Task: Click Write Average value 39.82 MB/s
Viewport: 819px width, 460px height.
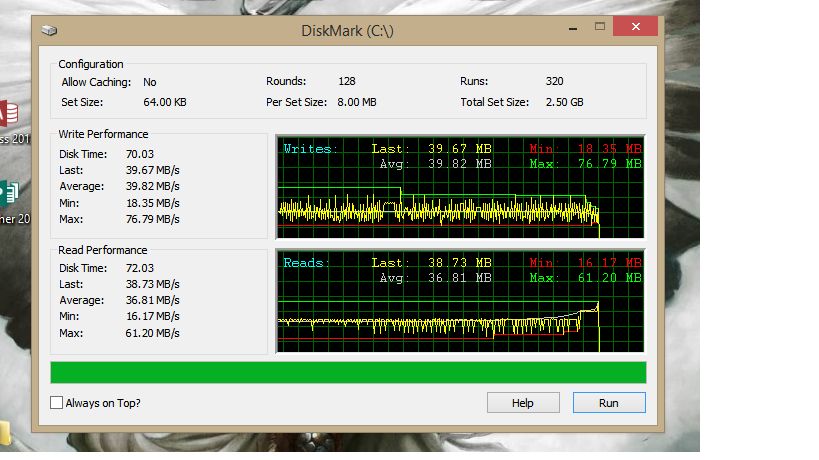Action: [x=153, y=186]
